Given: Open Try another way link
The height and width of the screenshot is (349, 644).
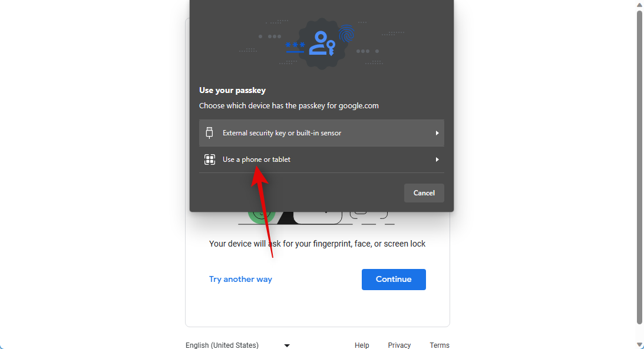Looking at the screenshot, I should click(x=240, y=280).
